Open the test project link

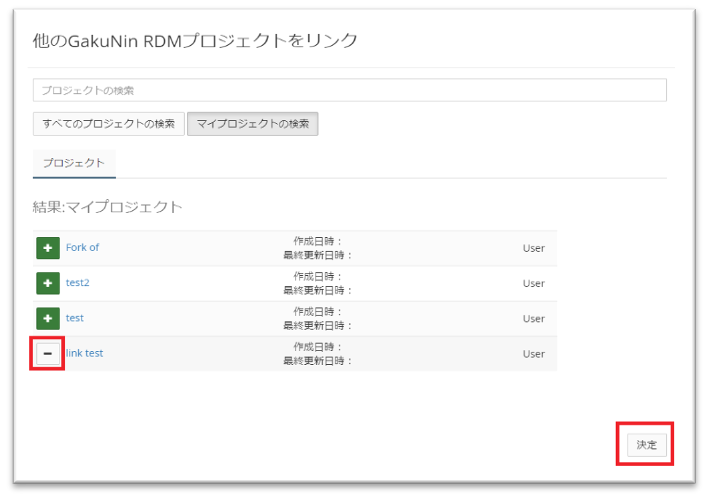pyautogui.click(x=75, y=318)
